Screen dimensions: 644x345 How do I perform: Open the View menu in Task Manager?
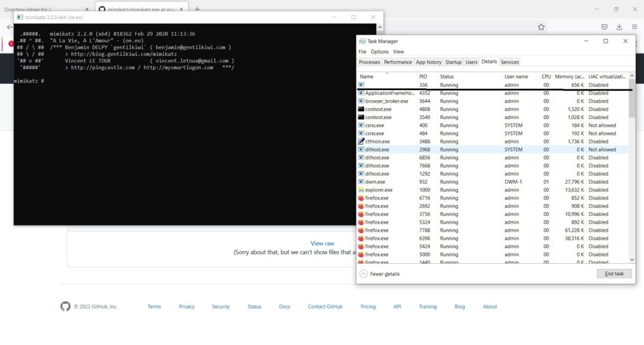tap(398, 52)
